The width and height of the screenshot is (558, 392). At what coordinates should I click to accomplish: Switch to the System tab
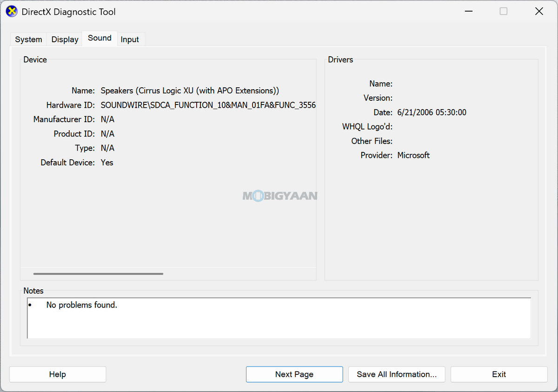click(x=28, y=39)
